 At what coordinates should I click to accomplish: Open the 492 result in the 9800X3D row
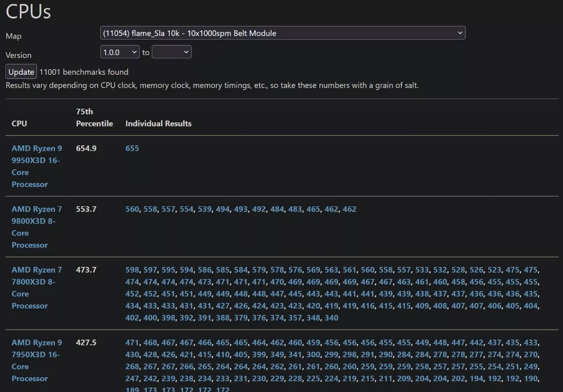(x=259, y=209)
